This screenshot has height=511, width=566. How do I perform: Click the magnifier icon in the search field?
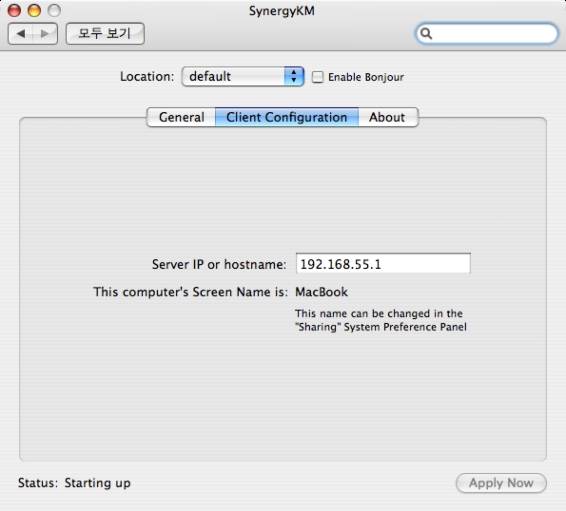(426, 34)
